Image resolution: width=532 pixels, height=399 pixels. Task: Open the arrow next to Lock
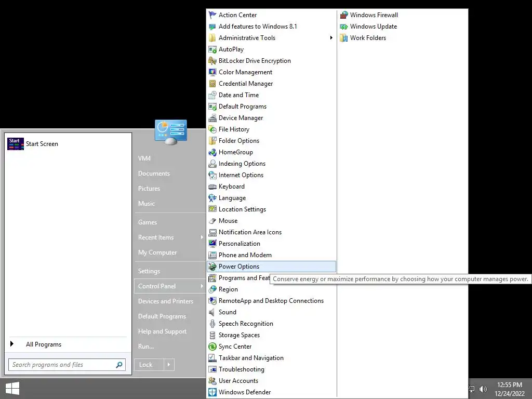click(x=169, y=365)
